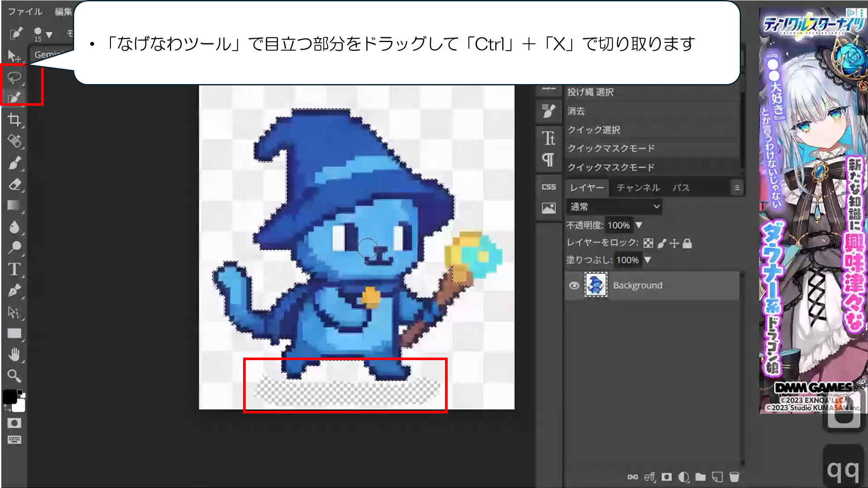Screen dimensions: 868x488
Task: Expand the fill 100% slider arrow
Action: click(648, 260)
